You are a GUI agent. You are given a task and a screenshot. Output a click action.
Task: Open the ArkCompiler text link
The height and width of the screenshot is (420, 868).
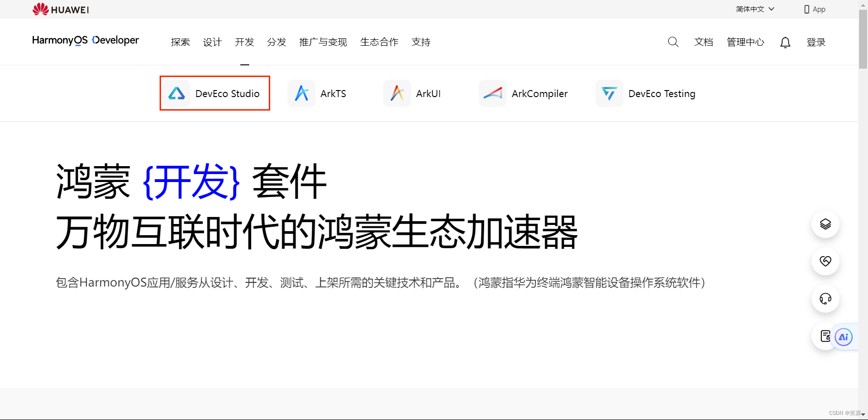pyautogui.click(x=540, y=93)
